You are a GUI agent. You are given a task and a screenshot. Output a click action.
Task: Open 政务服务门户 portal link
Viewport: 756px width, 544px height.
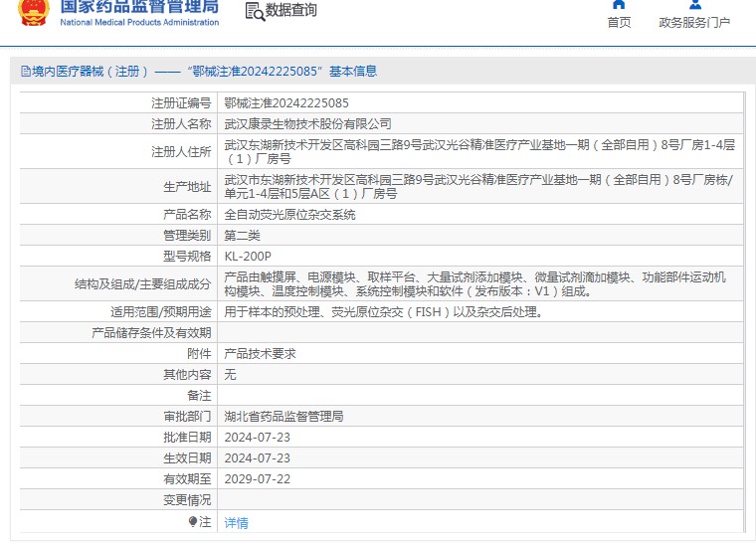click(694, 22)
